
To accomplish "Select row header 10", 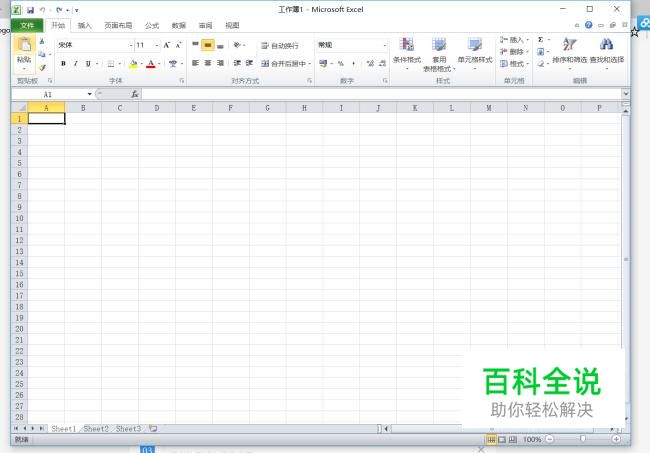I will [19, 218].
